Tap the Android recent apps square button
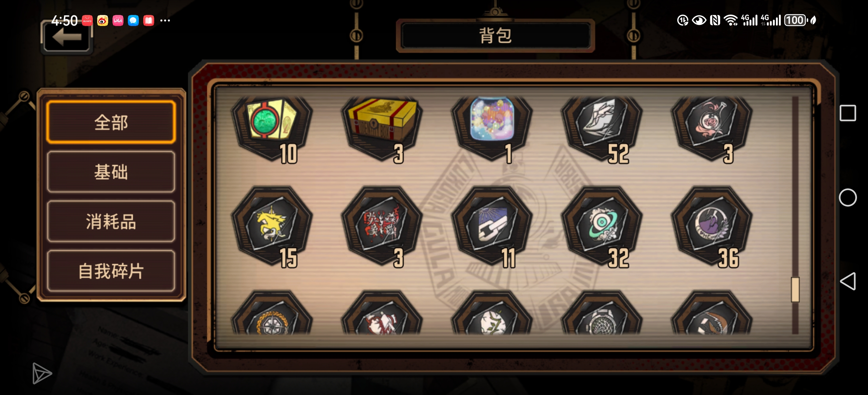The width and height of the screenshot is (868, 395). [848, 113]
